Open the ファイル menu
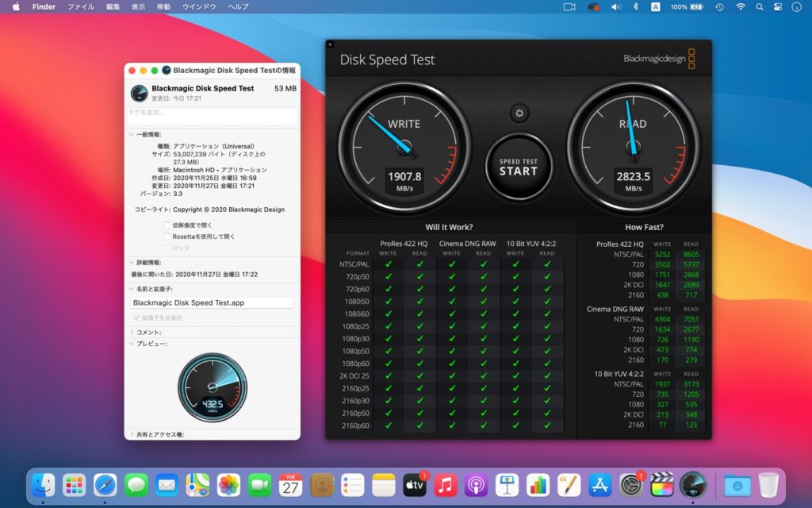Screen dimensions: 812x508 pyautogui.click(x=81, y=6)
